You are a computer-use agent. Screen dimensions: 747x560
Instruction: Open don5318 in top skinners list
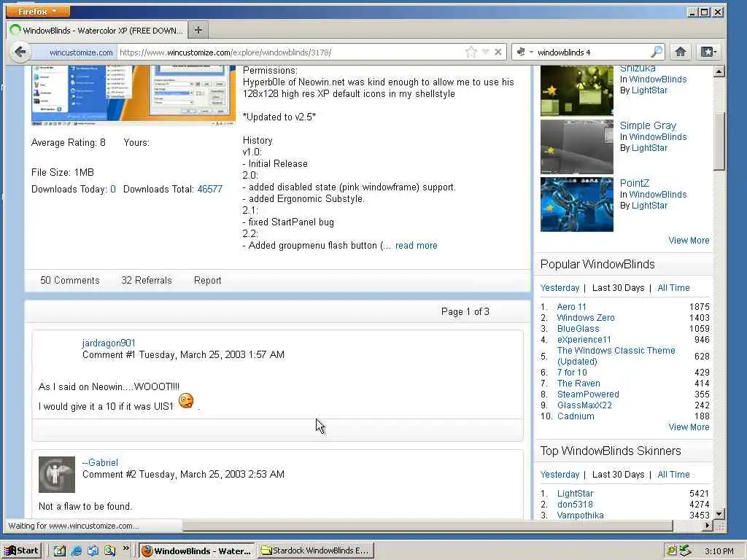coord(575,505)
